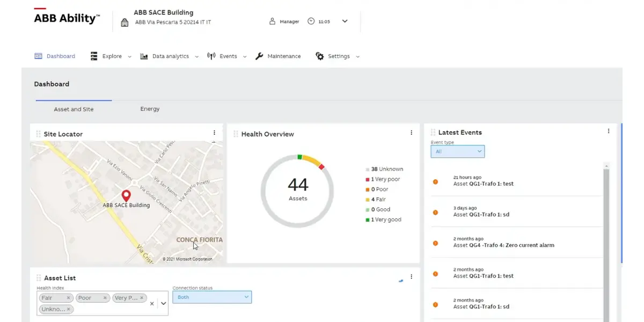The image size is (644, 322).
Task: Open the QG4 -Trafo 4 Zero current alarm event
Action: 516,242
